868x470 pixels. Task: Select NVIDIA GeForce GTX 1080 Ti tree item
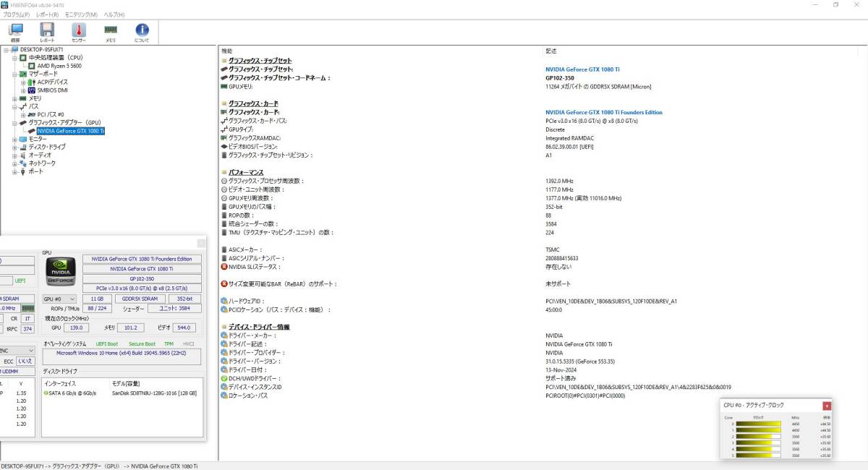[71, 131]
